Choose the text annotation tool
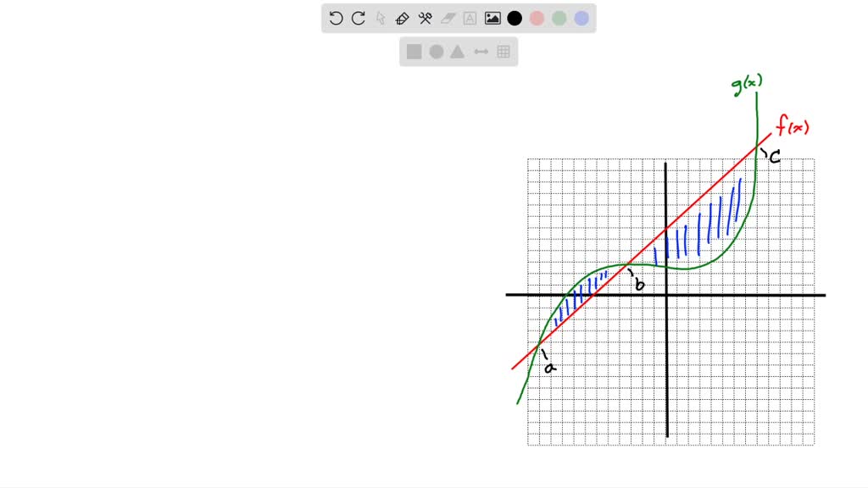 click(470, 18)
